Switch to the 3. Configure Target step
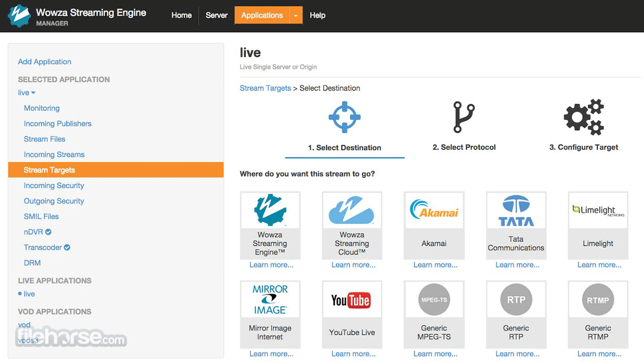Image resolution: width=644 pixels, height=362 pixels. 584,147
